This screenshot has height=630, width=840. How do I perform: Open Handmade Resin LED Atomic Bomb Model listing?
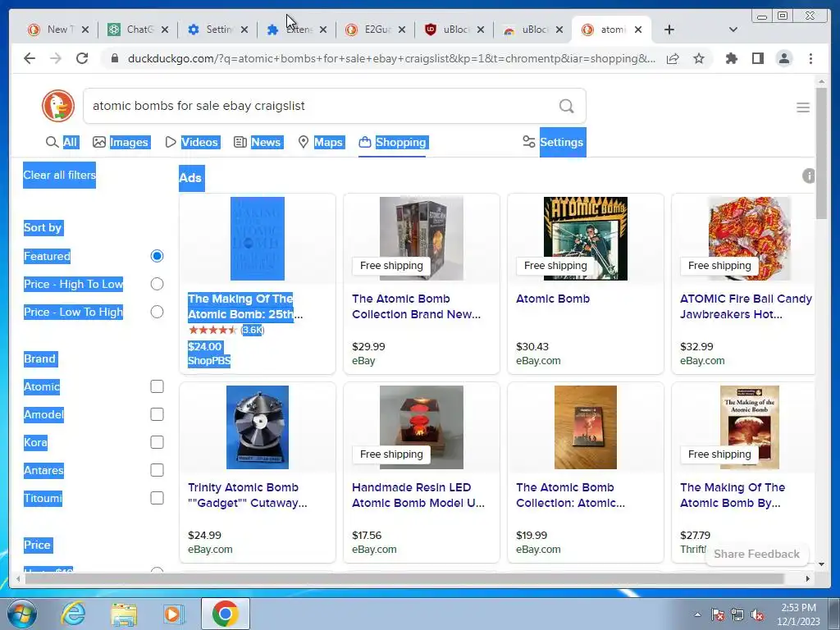tap(418, 495)
